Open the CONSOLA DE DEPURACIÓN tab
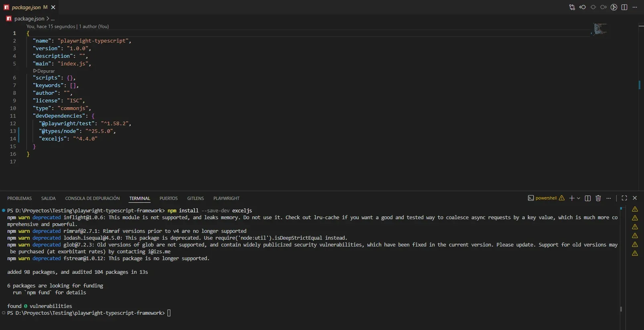This screenshot has height=330, width=644. click(x=92, y=198)
